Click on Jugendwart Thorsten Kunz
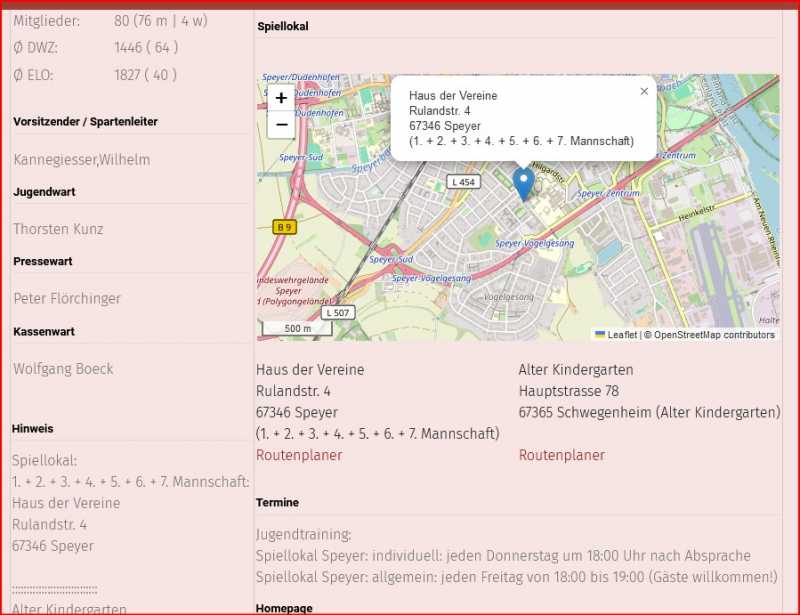 pyautogui.click(x=58, y=229)
